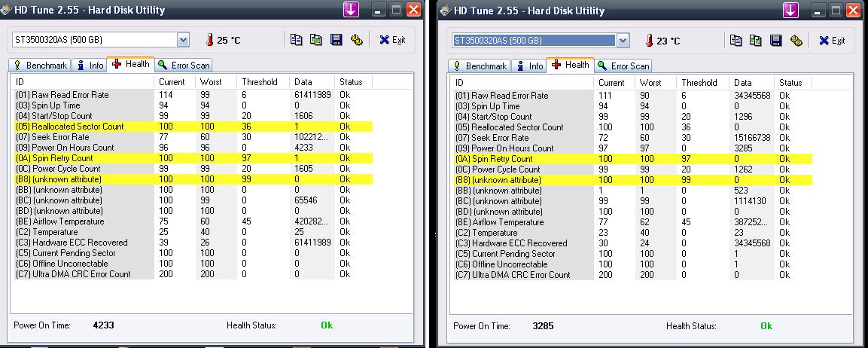The width and height of the screenshot is (868, 348).
Task: Click copy info icon in left window
Action: pos(296,39)
